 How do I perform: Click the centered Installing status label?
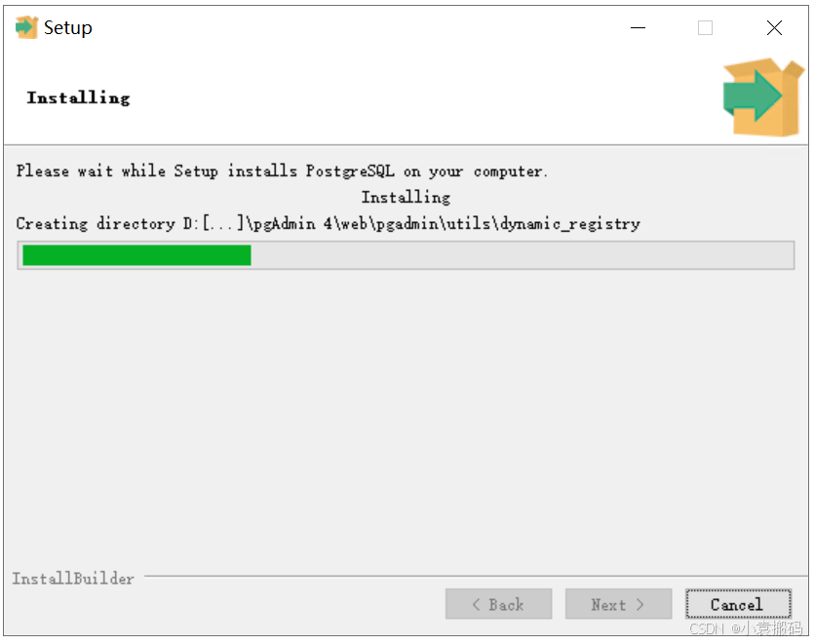coord(406,197)
